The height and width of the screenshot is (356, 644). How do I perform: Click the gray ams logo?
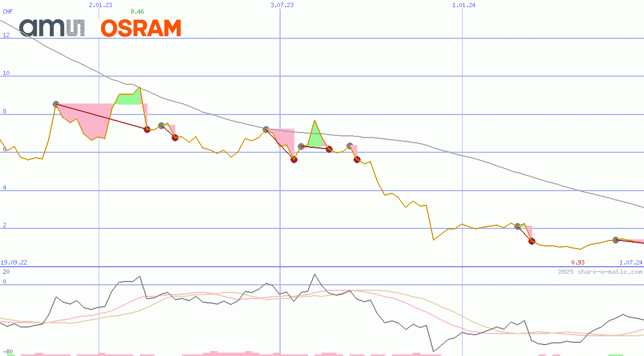point(52,28)
